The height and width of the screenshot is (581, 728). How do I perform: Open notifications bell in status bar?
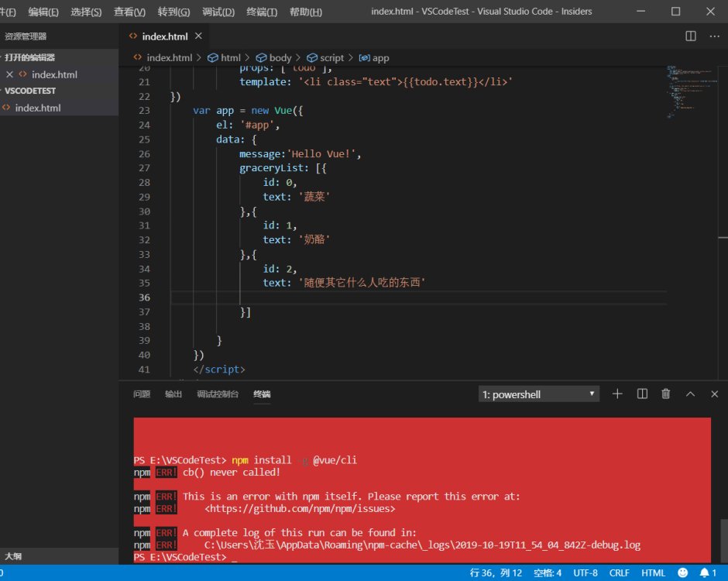704,573
